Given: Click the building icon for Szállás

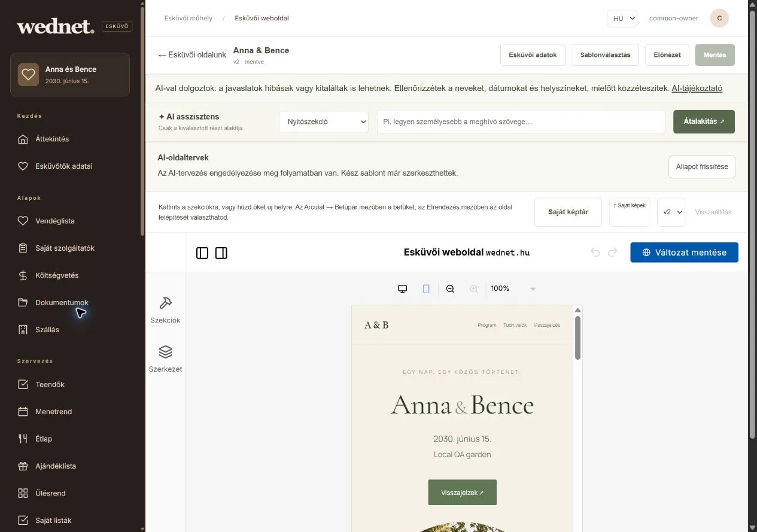Looking at the screenshot, I should point(23,330).
